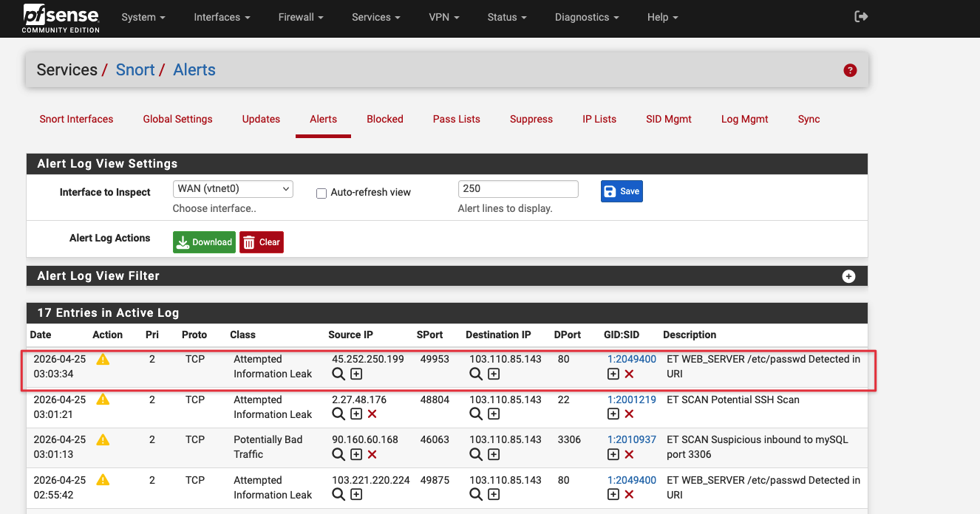Remove block for 90.160.60.168 using red X
980x514 pixels.
click(372, 454)
